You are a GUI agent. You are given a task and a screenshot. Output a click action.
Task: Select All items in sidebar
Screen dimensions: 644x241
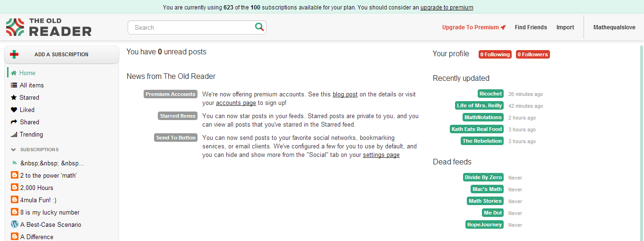[31, 85]
